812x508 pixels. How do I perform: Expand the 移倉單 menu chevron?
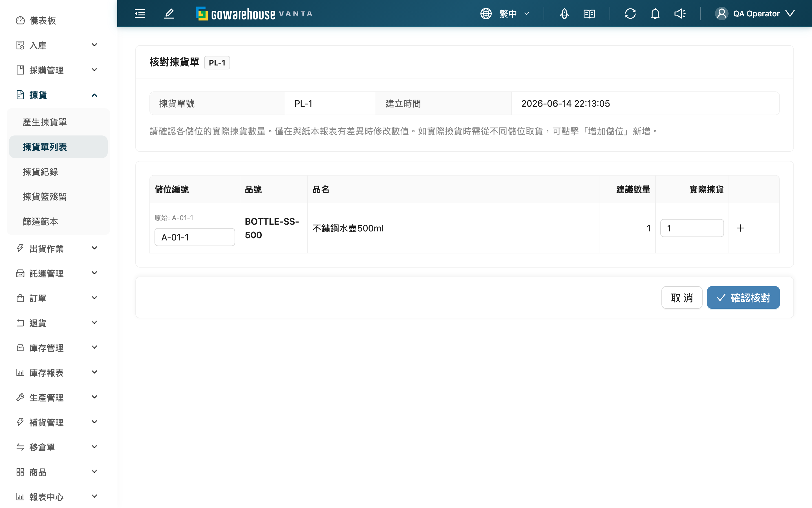point(94,447)
